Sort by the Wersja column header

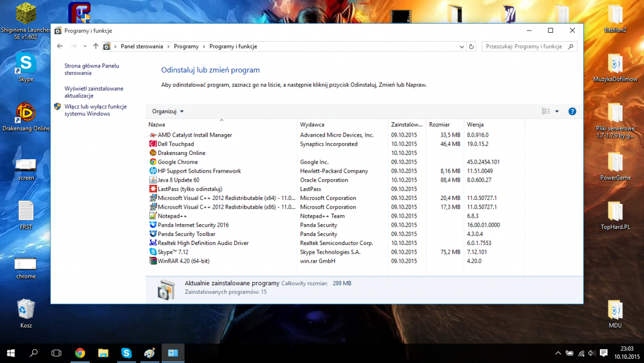point(494,124)
